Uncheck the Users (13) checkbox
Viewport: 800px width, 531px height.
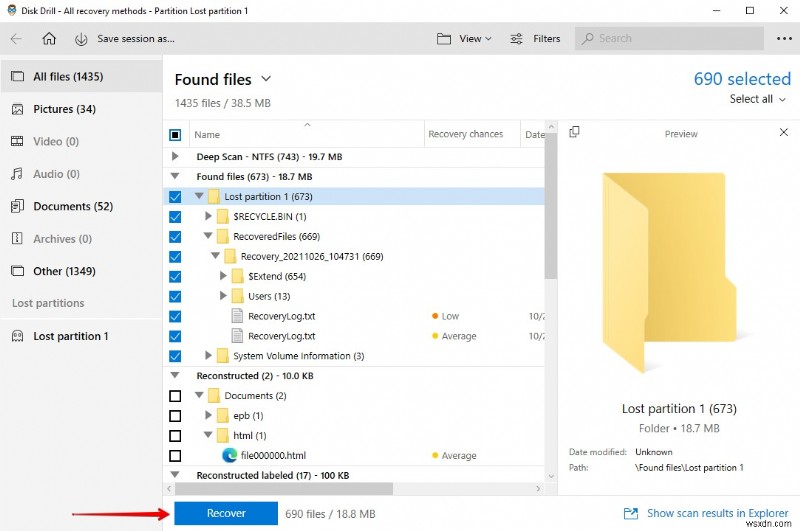tap(175, 296)
